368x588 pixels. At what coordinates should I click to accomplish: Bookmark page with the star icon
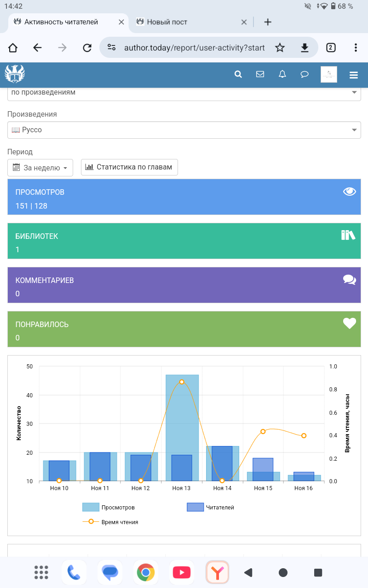pyautogui.click(x=280, y=48)
